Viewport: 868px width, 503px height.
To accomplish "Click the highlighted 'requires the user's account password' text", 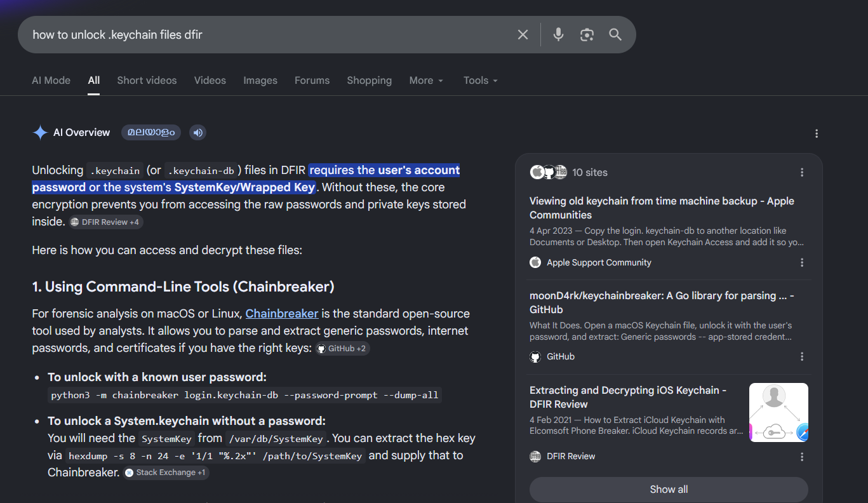I will pyautogui.click(x=246, y=178).
